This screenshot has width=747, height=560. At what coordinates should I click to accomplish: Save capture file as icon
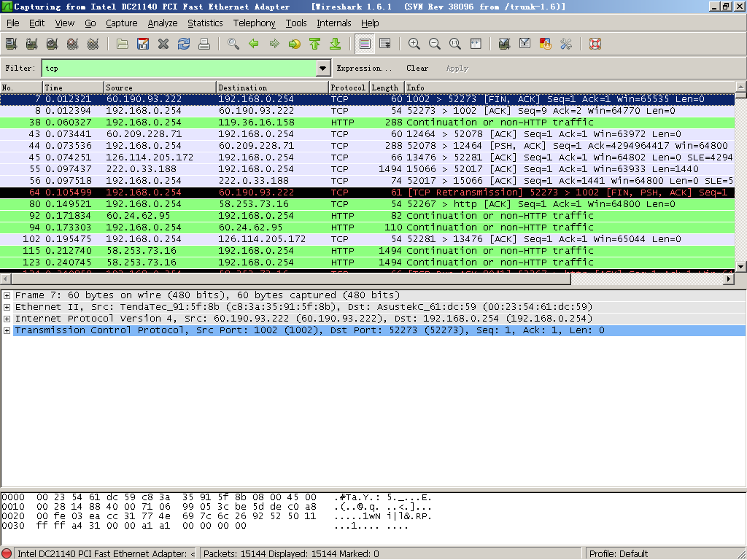(x=143, y=44)
